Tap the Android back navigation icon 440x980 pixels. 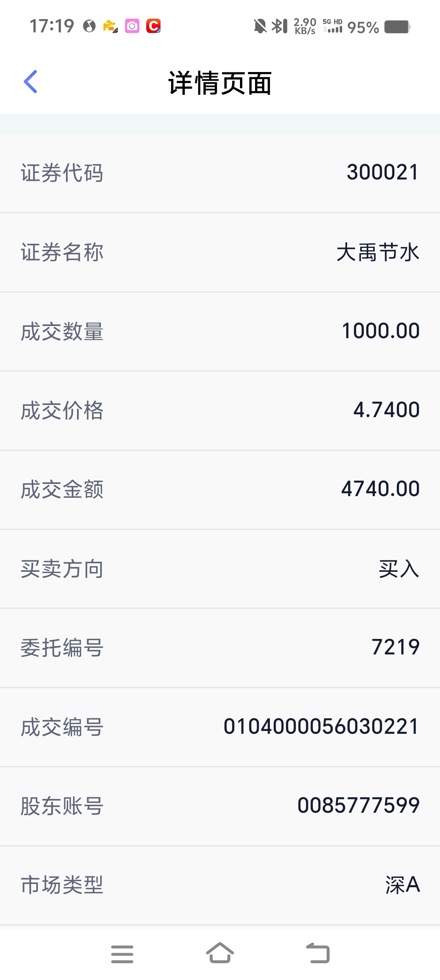pyautogui.click(x=318, y=953)
